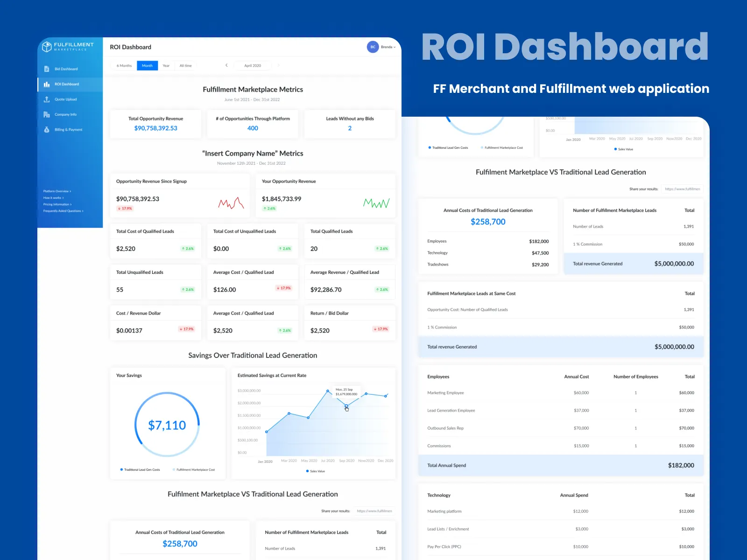Click Your Opportunity Revenue $1,845,733.99
Image resolution: width=747 pixels, height=560 pixels.
point(282,199)
